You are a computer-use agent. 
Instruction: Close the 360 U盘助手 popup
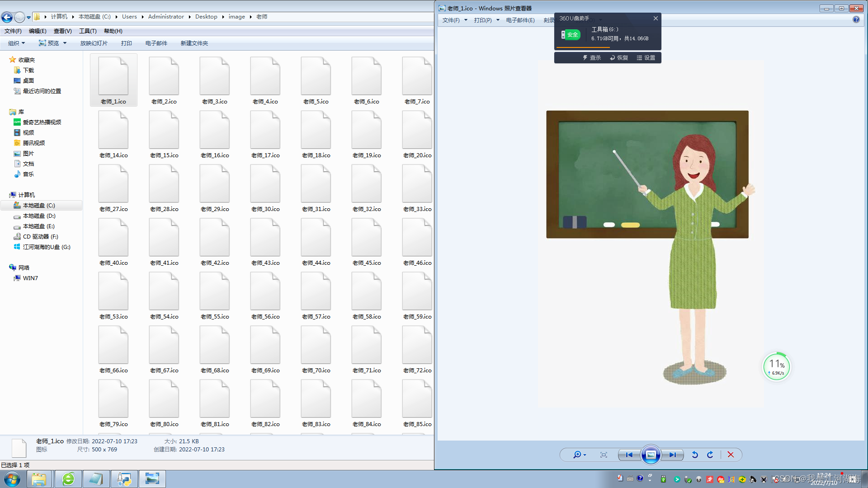click(656, 19)
